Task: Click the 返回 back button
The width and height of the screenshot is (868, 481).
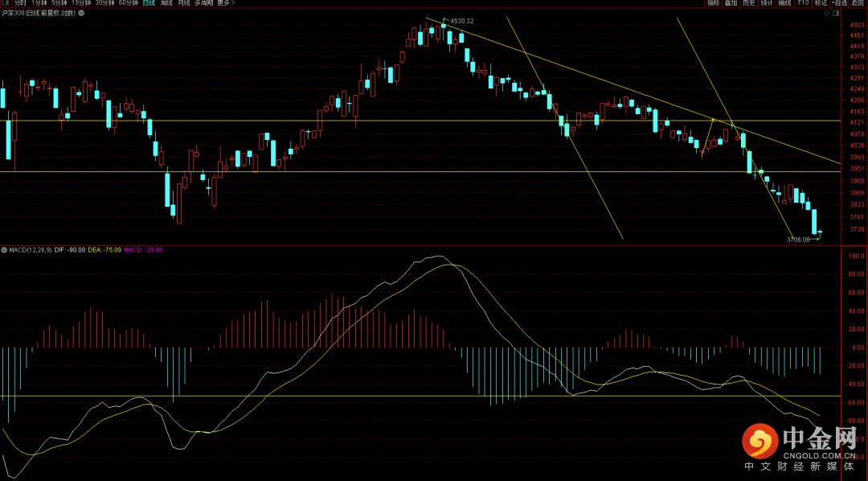Action: click(x=858, y=2)
